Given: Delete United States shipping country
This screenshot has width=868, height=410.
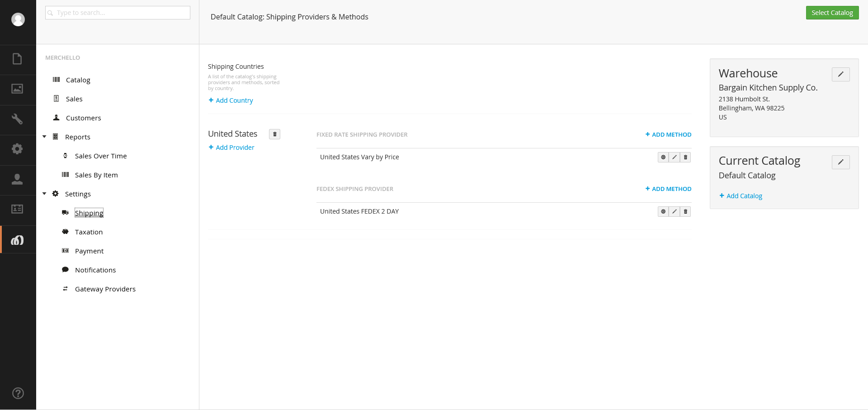Looking at the screenshot, I should 274,134.
